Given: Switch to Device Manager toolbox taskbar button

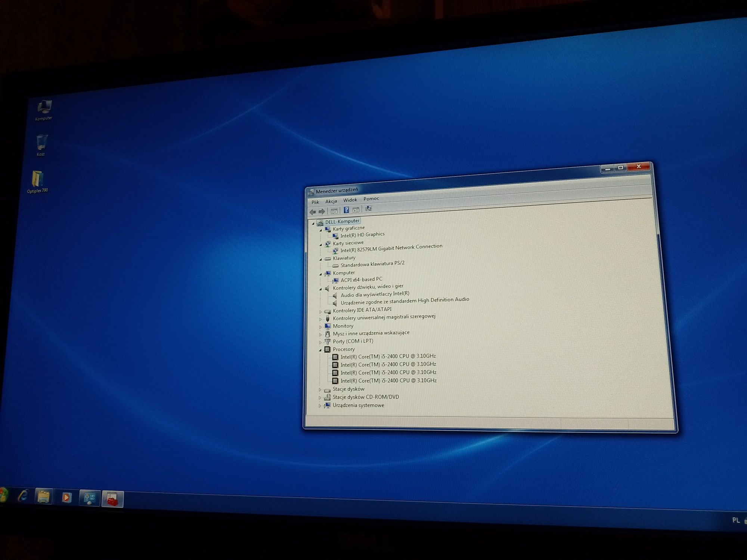Looking at the screenshot, I should tap(112, 499).
